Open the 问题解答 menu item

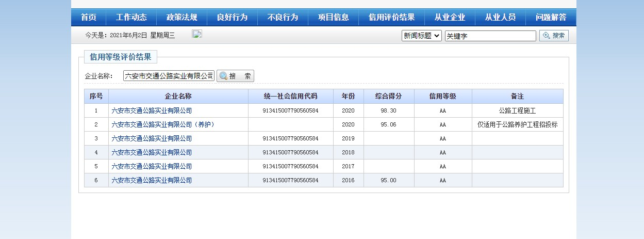click(x=551, y=18)
